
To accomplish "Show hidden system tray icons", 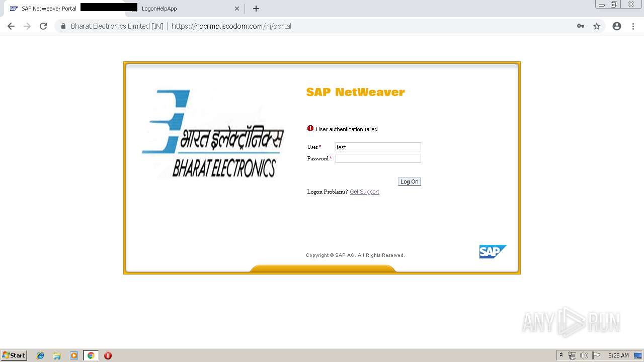I will [561, 355].
